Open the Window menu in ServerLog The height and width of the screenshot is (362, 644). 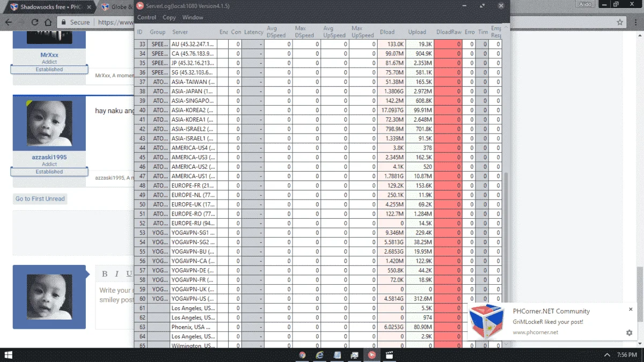click(193, 17)
